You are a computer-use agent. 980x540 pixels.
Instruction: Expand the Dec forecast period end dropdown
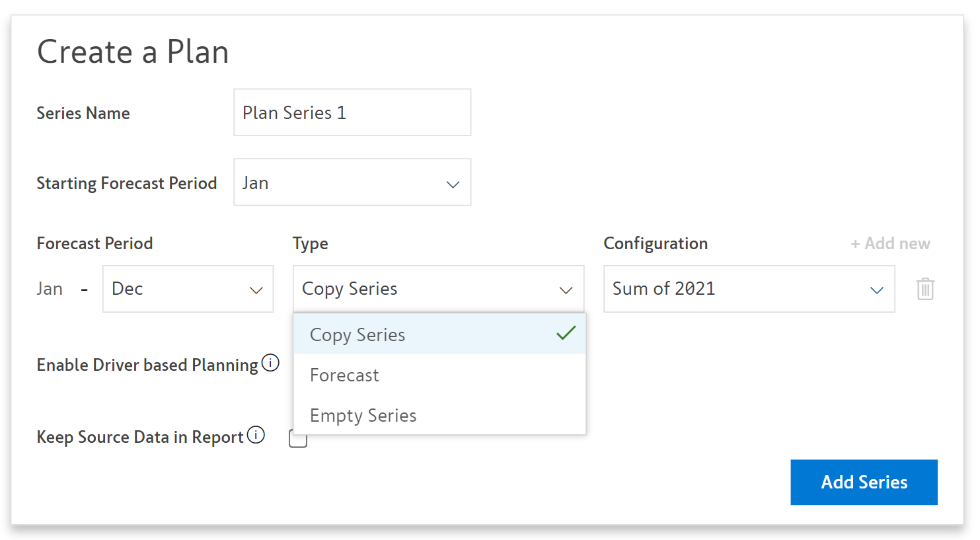[x=188, y=289]
